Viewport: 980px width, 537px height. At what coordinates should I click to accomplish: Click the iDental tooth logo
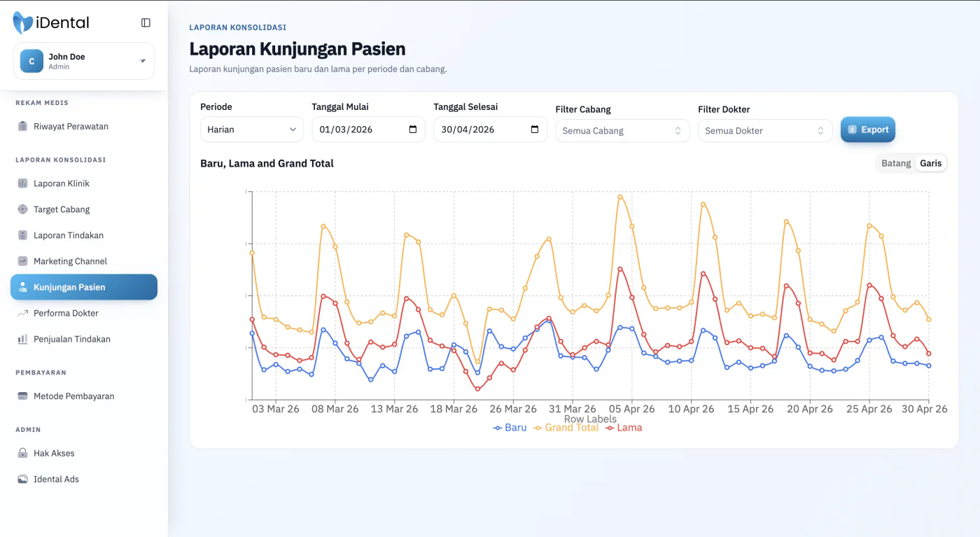tap(22, 22)
